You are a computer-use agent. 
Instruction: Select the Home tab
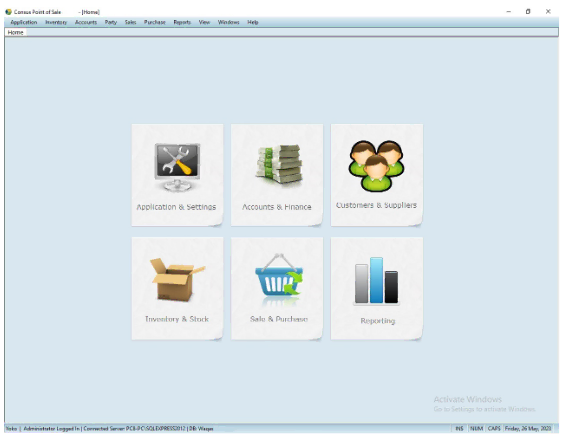point(15,32)
